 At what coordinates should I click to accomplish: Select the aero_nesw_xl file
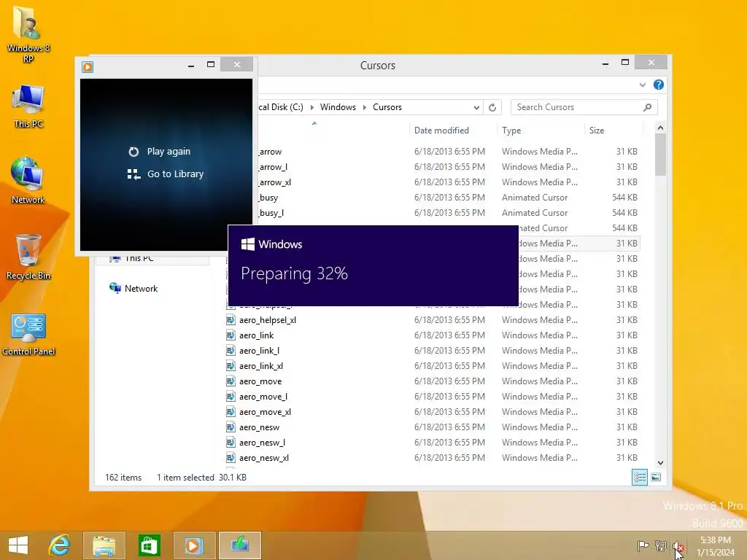[x=264, y=458]
